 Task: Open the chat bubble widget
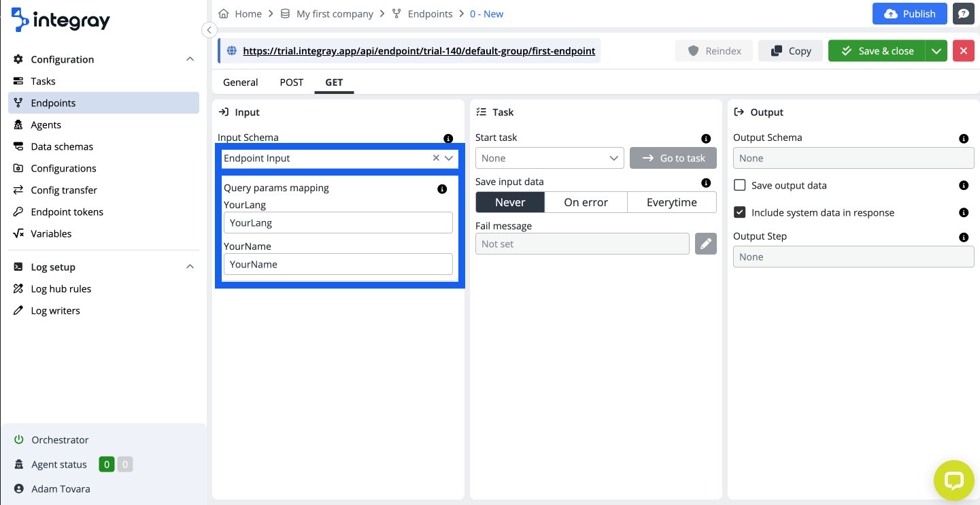point(953,480)
